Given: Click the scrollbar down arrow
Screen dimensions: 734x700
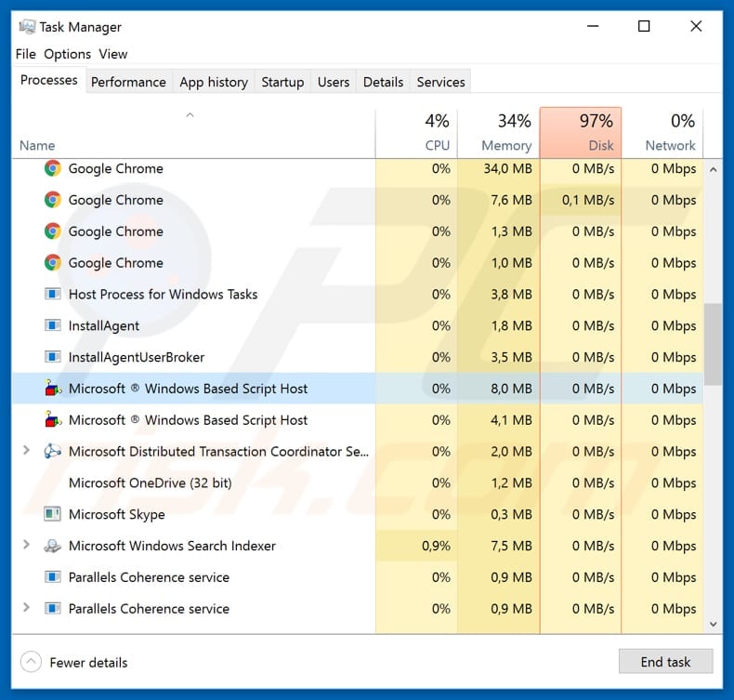Looking at the screenshot, I should (x=713, y=624).
